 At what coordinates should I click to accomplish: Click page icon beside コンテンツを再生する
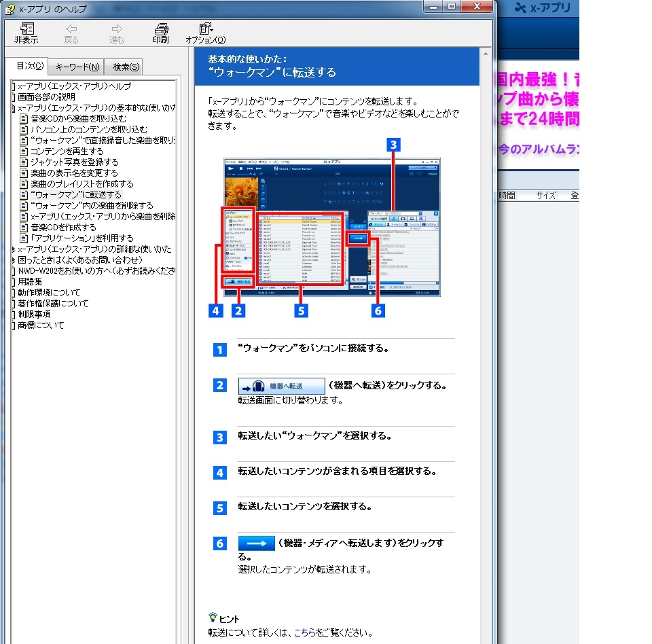click(24, 151)
